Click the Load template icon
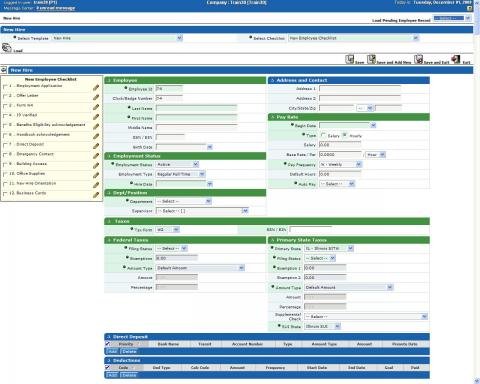 (x=7, y=48)
